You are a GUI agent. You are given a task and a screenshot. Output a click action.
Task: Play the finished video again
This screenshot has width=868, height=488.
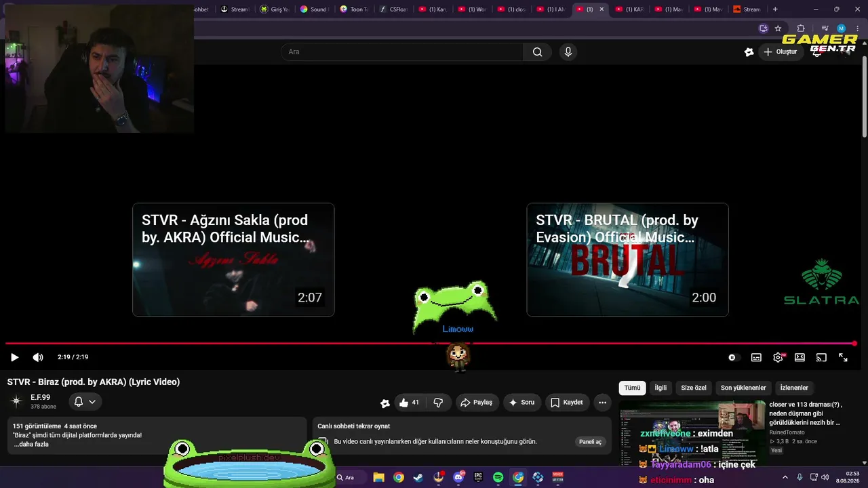pos(14,357)
